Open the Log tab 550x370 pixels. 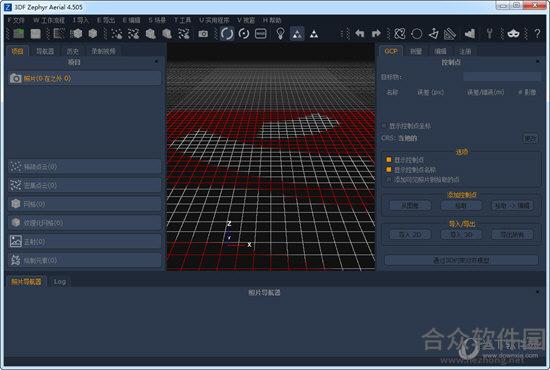(60, 282)
